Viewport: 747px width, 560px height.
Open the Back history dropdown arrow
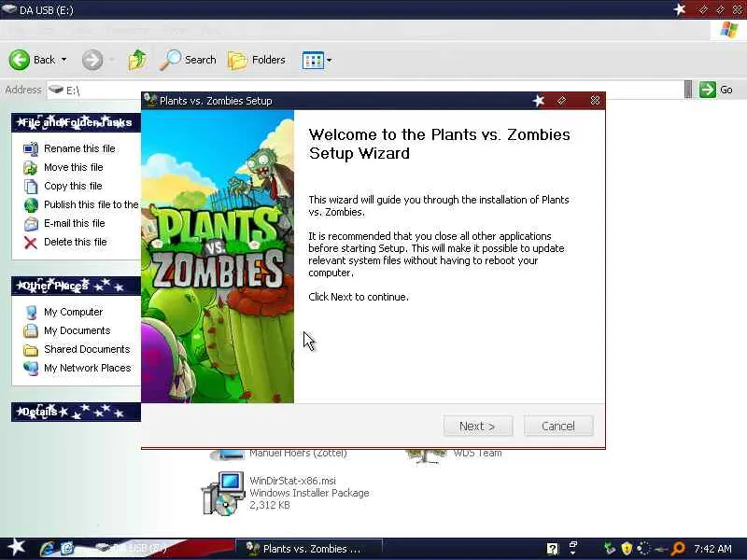pyautogui.click(x=63, y=60)
